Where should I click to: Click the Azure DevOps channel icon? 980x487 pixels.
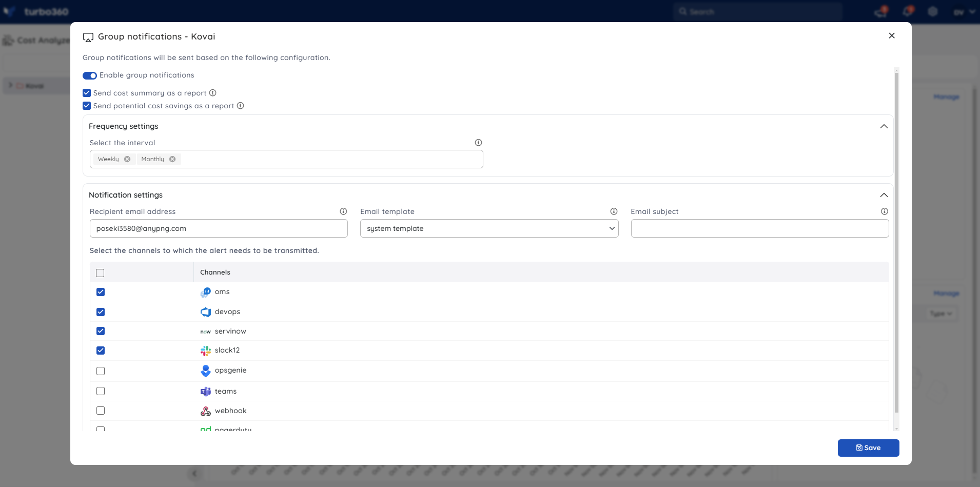[x=205, y=312]
